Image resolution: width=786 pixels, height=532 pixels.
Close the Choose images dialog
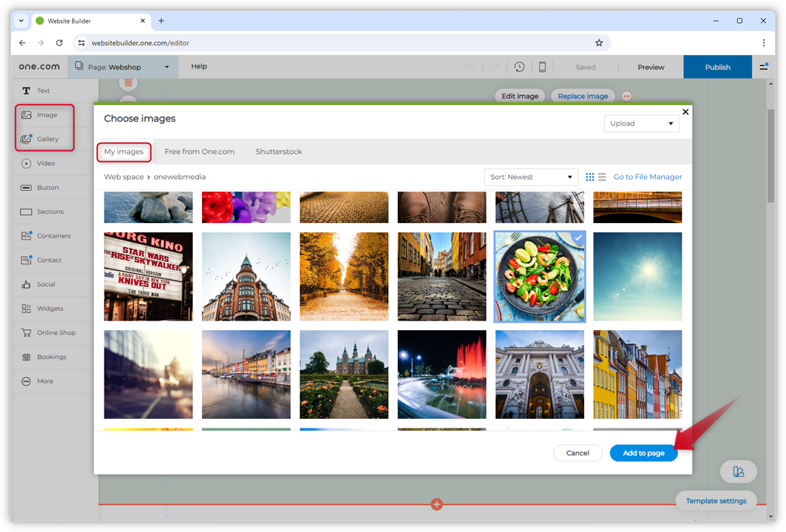(685, 112)
